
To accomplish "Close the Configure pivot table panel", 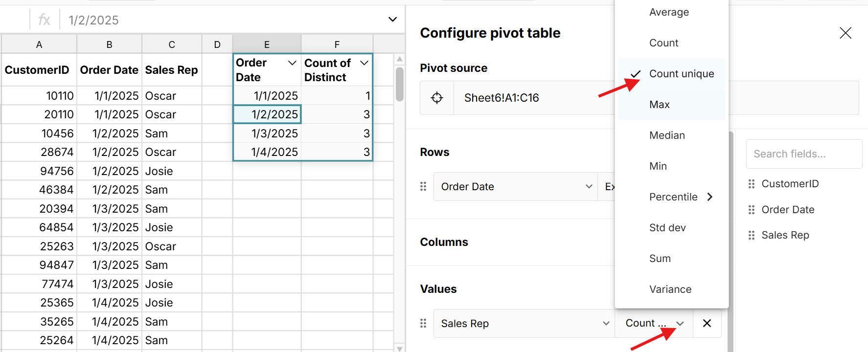I will [x=845, y=33].
